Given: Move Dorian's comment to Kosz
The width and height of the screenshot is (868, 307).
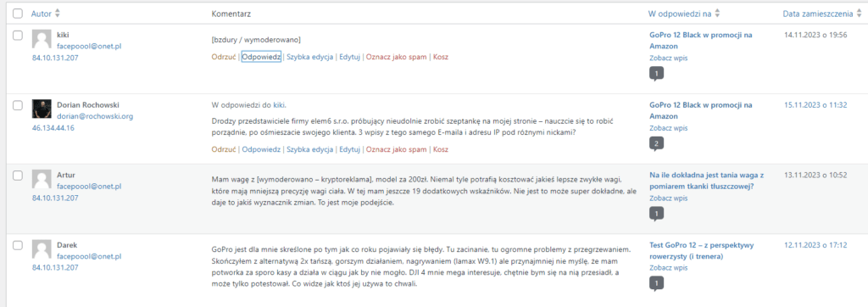Looking at the screenshot, I should coord(441,149).
